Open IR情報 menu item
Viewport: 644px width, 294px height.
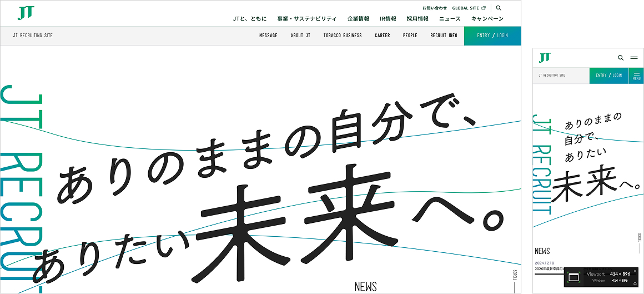[388, 18]
